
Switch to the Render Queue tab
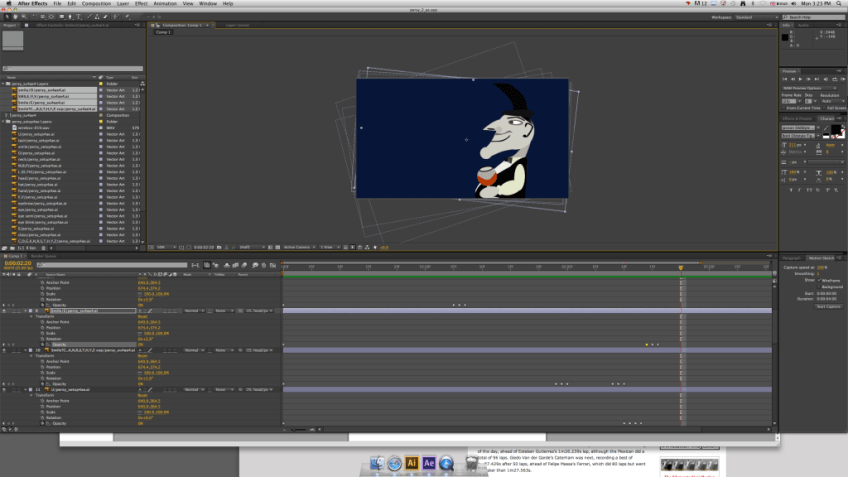(44, 256)
